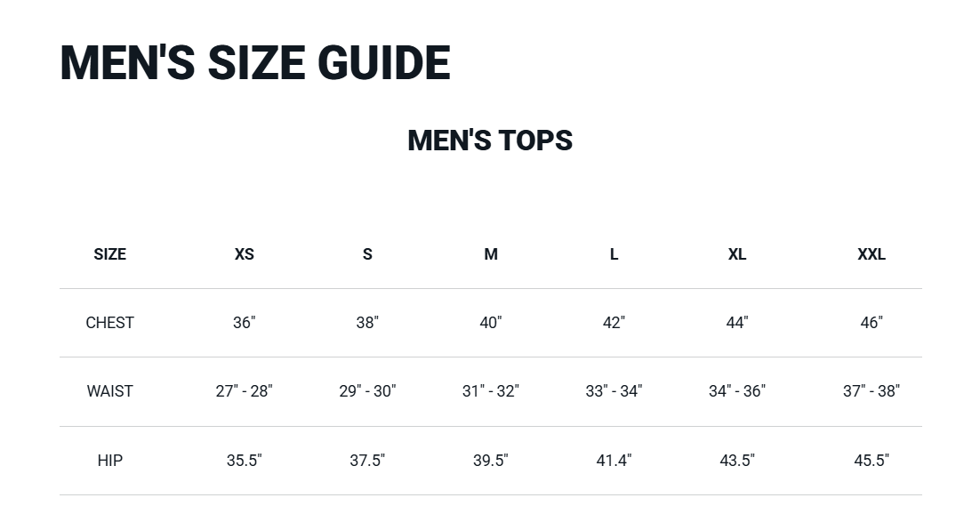Select the 41.4" hip value for L
Screen dimensions: 980x514
(614, 461)
